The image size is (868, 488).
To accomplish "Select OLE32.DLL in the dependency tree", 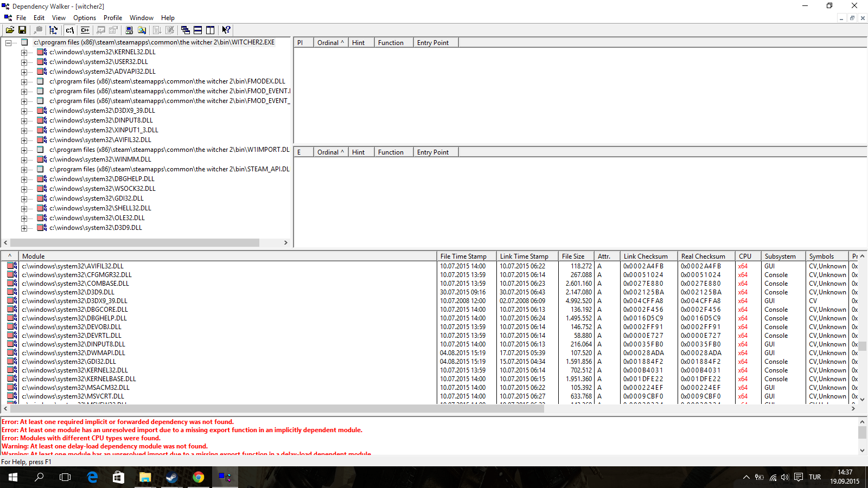I will (97, 218).
